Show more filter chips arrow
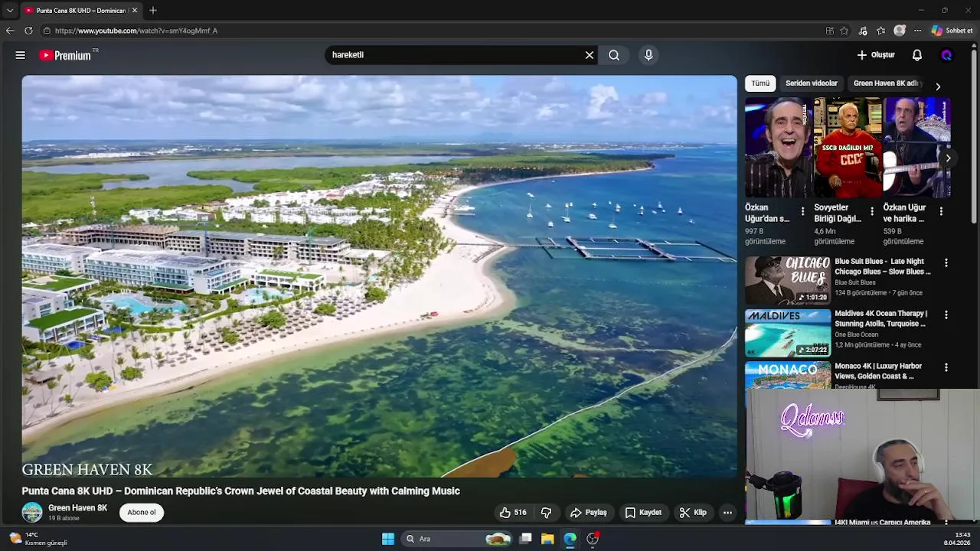The height and width of the screenshot is (551, 980). [938, 86]
